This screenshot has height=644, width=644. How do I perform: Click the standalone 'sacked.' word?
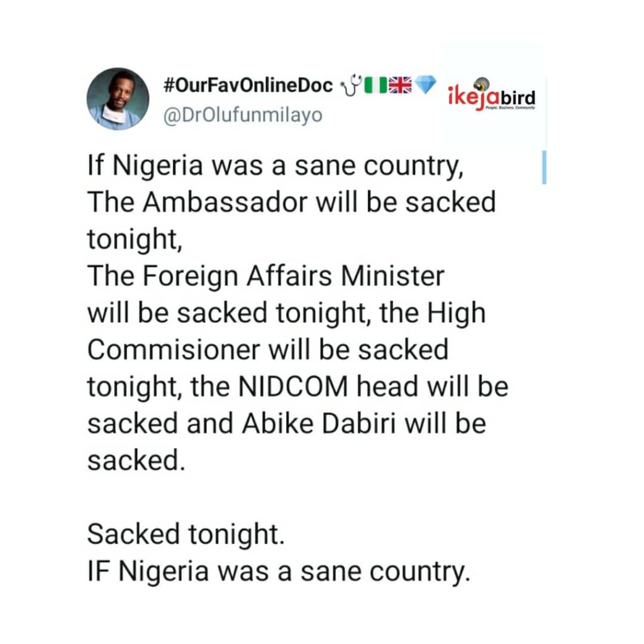click(136, 461)
